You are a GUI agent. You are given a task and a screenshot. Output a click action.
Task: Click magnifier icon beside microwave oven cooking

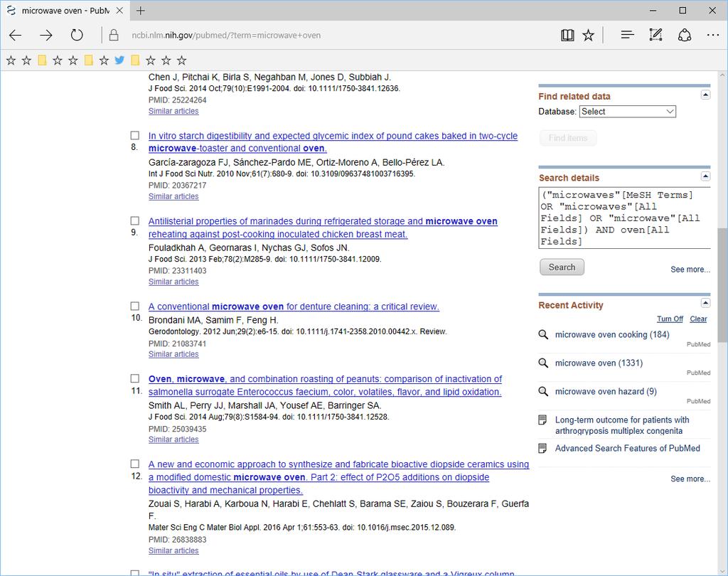(x=542, y=334)
